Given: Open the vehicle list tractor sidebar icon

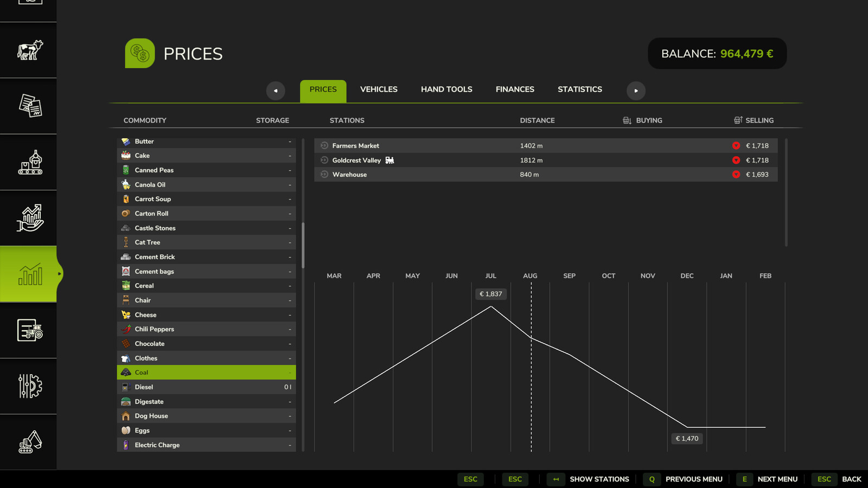Looking at the screenshot, I should click(29, 330).
